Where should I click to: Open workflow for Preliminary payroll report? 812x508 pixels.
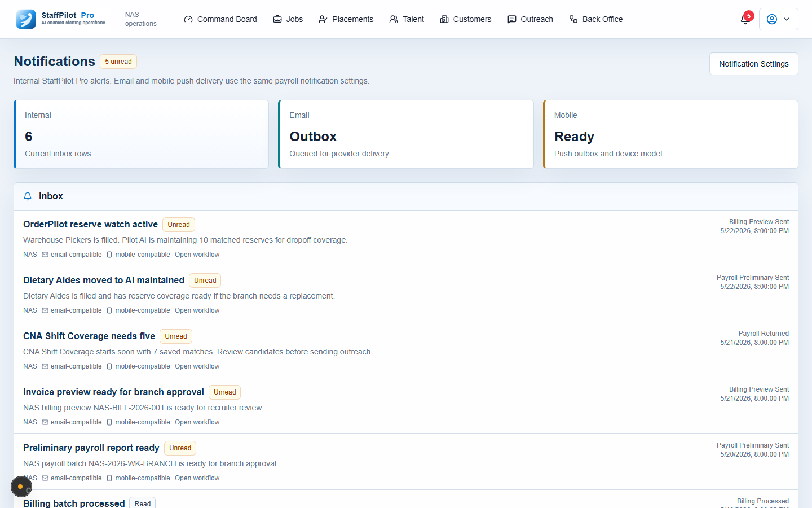pyautogui.click(x=197, y=478)
